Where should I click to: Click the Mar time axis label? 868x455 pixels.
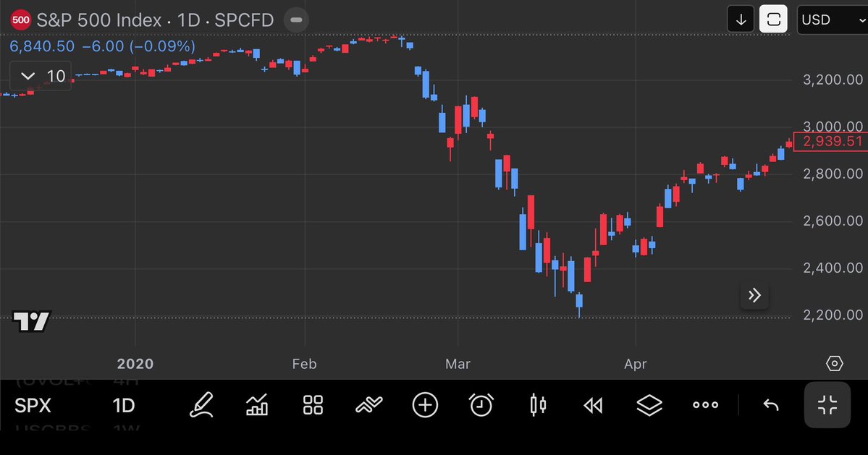tap(458, 364)
